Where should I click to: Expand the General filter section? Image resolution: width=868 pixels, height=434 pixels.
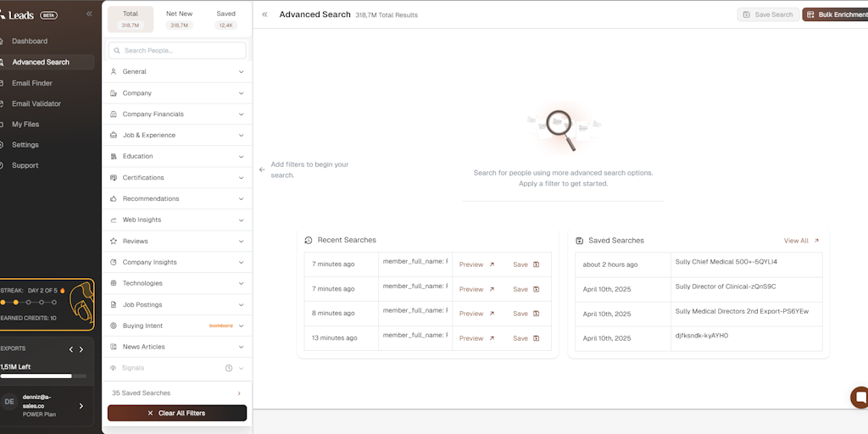click(x=177, y=72)
